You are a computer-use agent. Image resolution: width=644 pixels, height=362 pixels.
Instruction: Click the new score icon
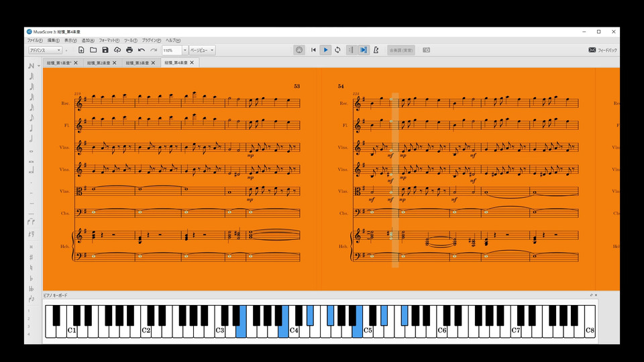[x=81, y=50]
